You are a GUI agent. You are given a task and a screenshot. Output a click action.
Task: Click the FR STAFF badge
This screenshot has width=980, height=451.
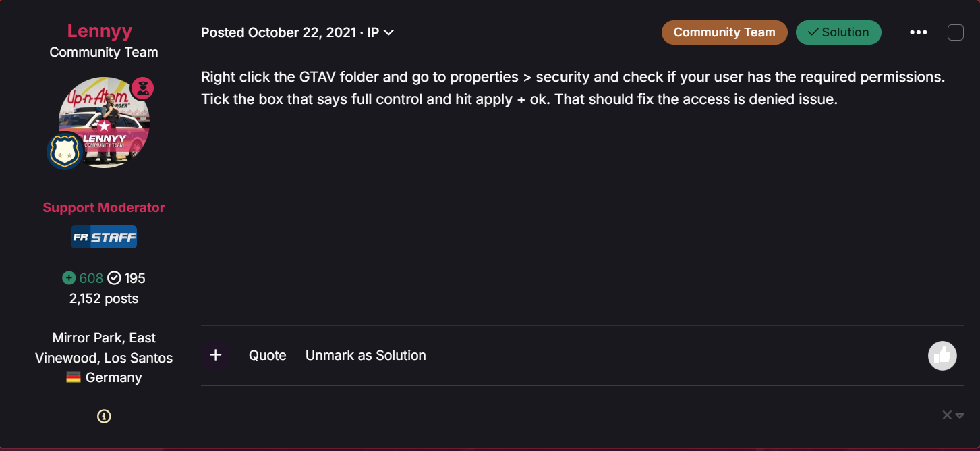tap(104, 237)
